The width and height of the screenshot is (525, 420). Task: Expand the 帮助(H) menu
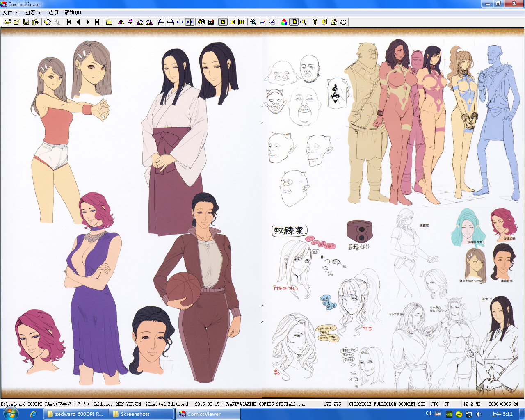click(73, 13)
